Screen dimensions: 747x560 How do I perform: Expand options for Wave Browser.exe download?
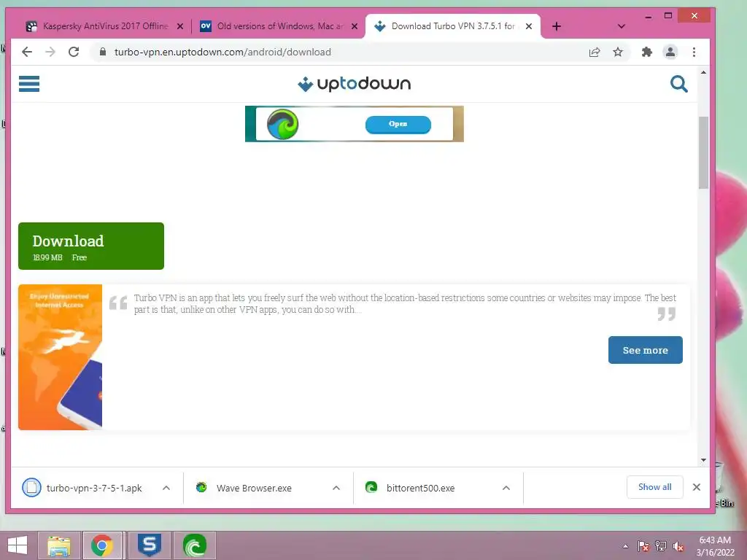pyautogui.click(x=336, y=488)
